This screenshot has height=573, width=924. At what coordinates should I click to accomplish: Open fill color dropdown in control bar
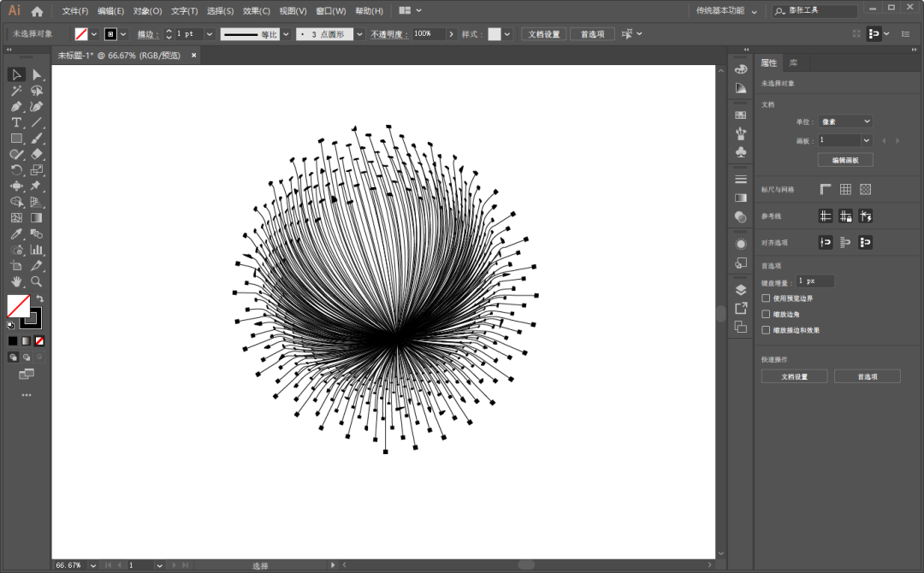click(x=94, y=34)
